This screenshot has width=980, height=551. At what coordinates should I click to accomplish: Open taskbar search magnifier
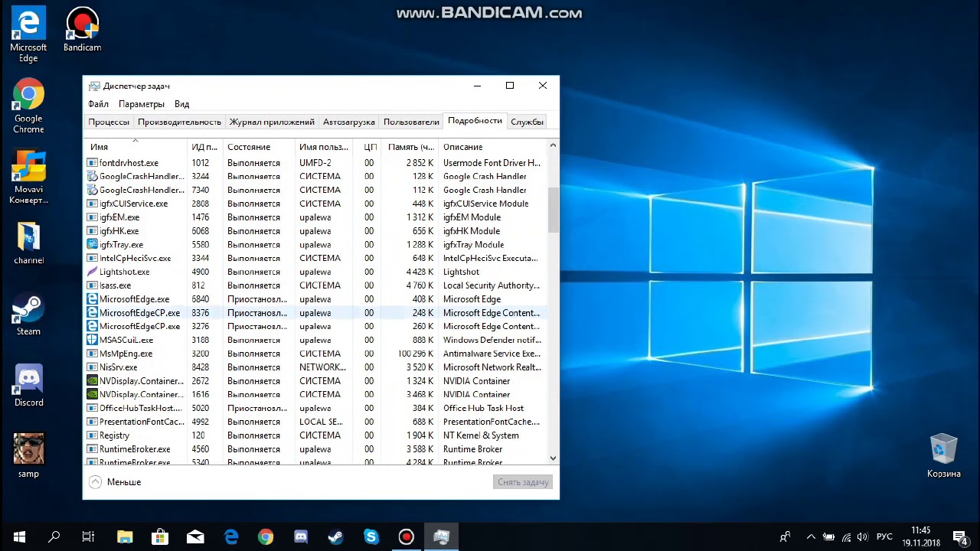click(54, 537)
